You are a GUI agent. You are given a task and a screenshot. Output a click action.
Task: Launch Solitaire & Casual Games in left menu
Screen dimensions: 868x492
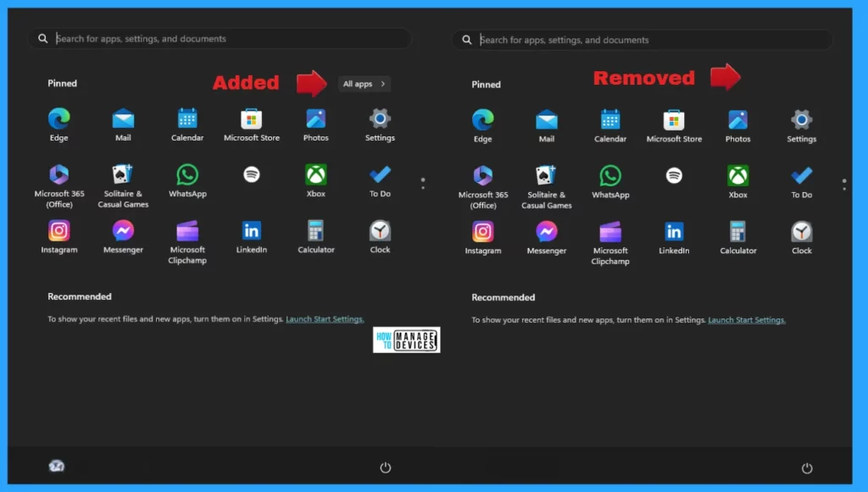(x=123, y=186)
